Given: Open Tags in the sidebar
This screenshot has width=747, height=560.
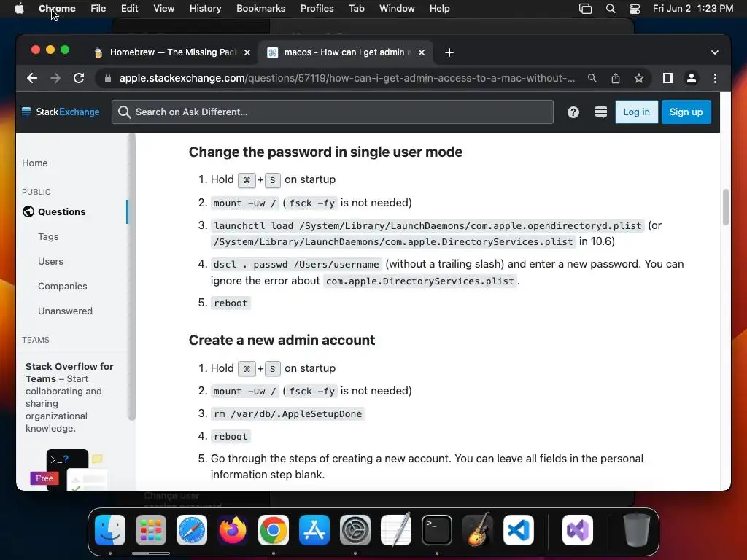Looking at the screenshot, I should click(x=48, y=237).
